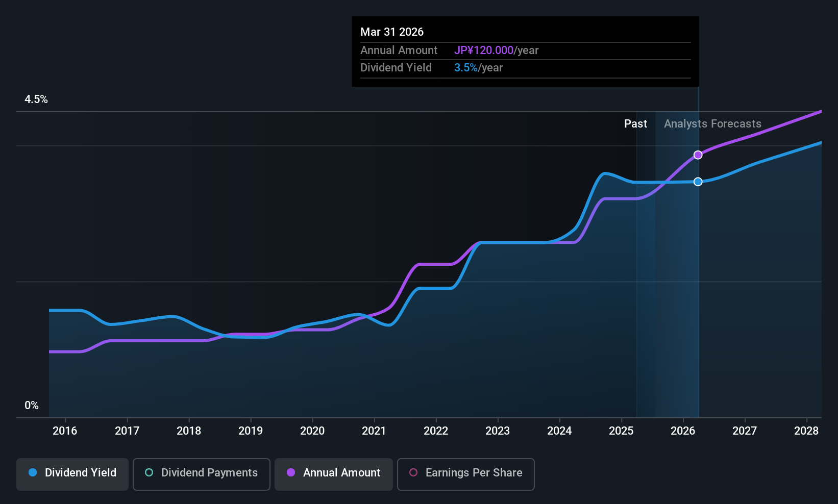Click the Mar 31 2026 tooltip date
The height and width of the screenshot is (504, 838).
392,32
